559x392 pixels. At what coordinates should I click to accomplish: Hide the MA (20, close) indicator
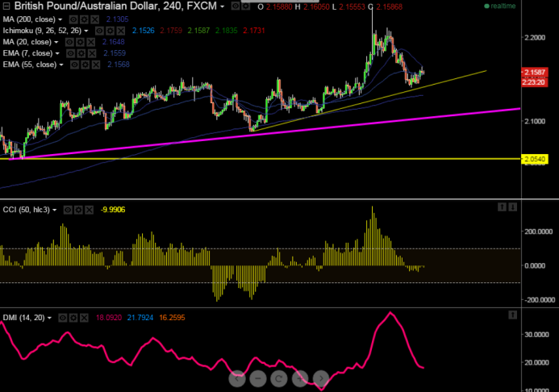coord(69,42)
